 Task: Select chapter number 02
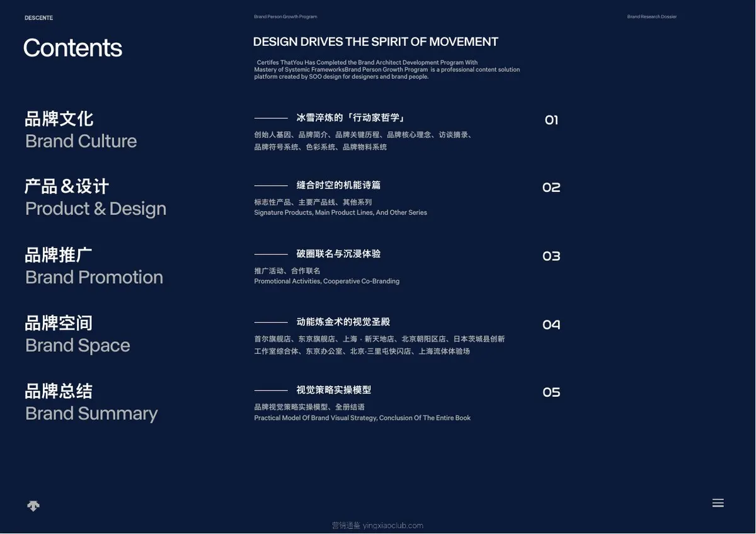551,188
